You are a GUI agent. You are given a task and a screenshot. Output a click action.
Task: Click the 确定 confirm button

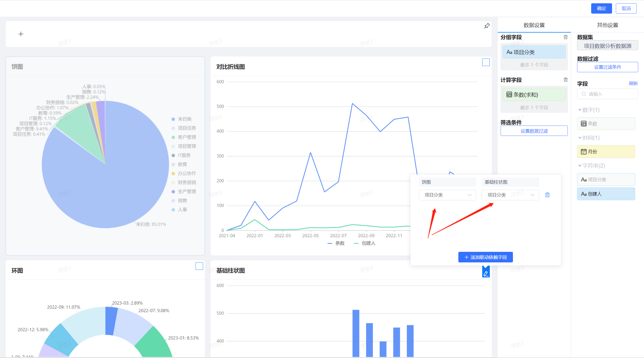(x=601, y=9)
